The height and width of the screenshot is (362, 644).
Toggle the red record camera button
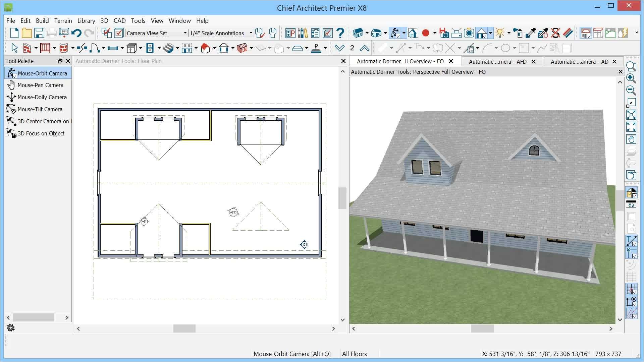(x=426, y=33)
